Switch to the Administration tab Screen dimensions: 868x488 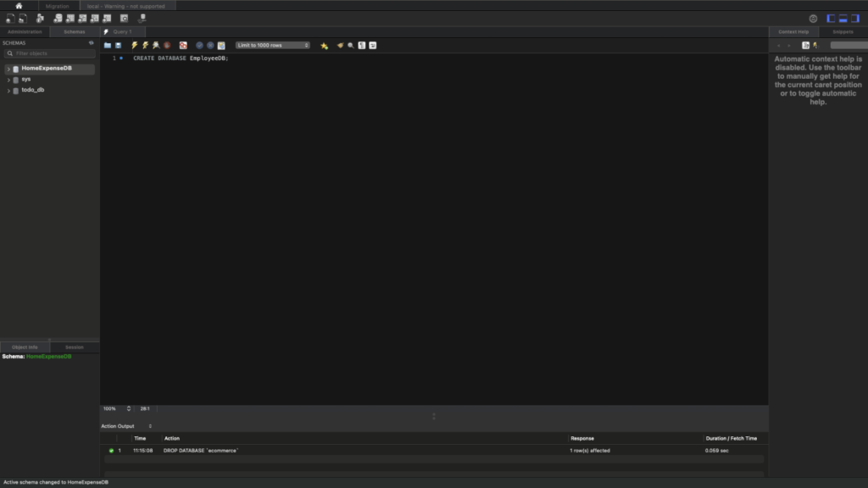[25, 31]
